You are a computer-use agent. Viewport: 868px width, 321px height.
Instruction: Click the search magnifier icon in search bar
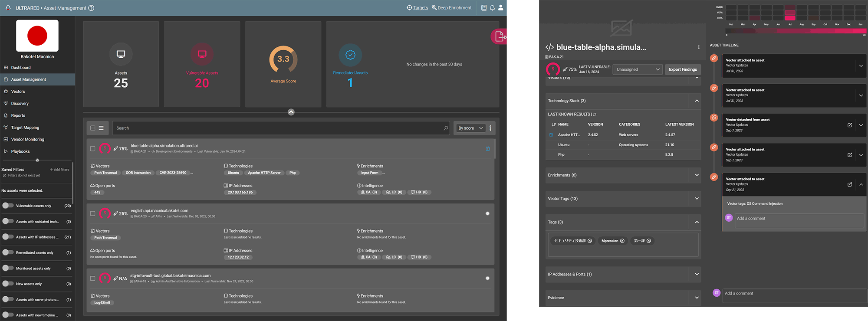click(x=446, y=128)
